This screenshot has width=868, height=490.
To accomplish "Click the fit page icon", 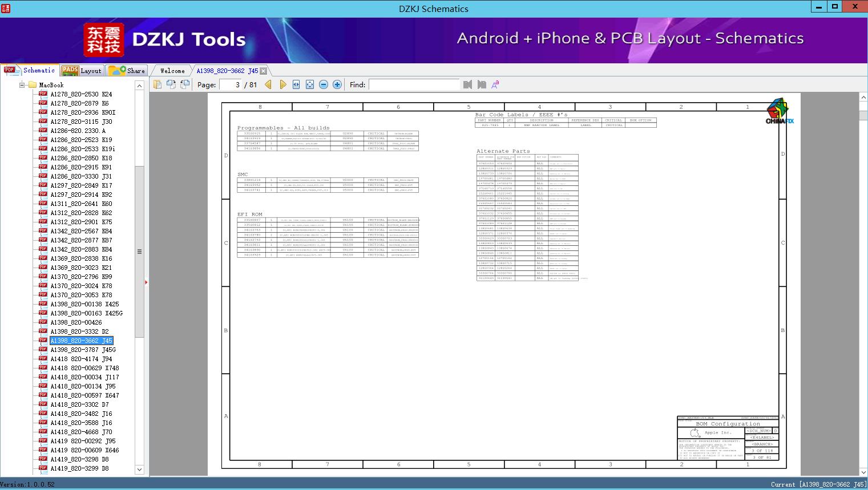I will point(310,84).
